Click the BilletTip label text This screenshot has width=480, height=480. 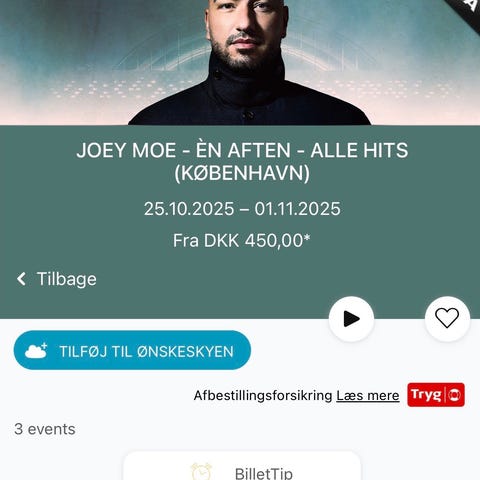(264, 473)
